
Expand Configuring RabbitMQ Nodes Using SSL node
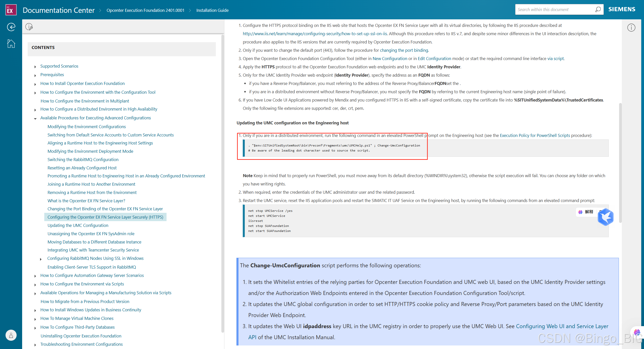click(x=41, y=259)
